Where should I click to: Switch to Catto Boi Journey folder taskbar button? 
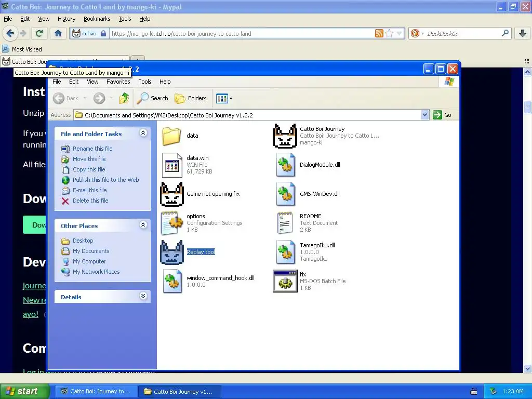pos(179,391)
